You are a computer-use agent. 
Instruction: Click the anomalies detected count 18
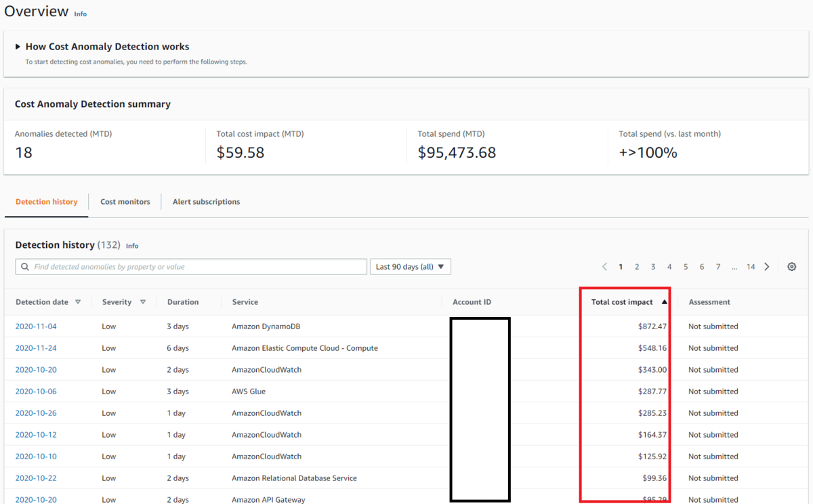tap(24, 153)
